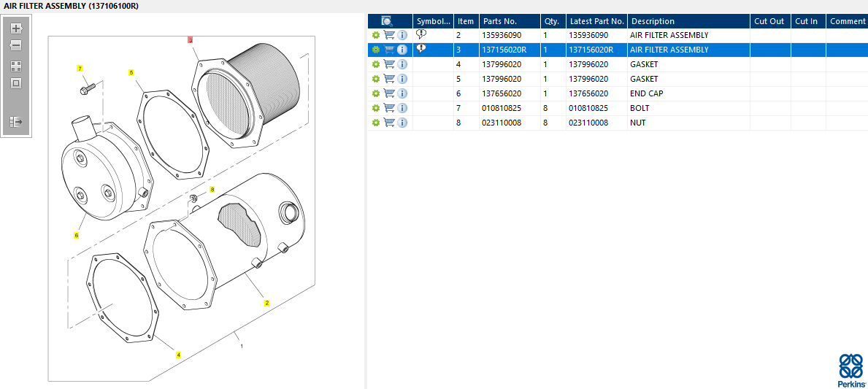Click the END CAP description cell

pos(688,93)
